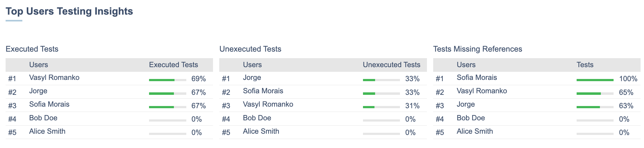This screenshot has height=148, width=644.
Task: Click Sofia Morais in Unexecuted Tests table
Action: tap(263, 91)
